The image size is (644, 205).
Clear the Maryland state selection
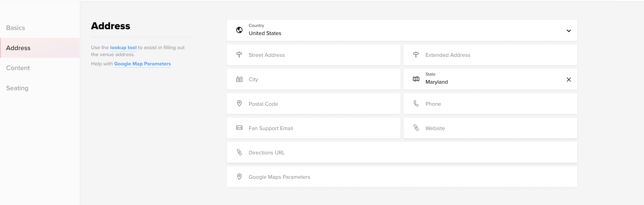click(x=569, y=80)
